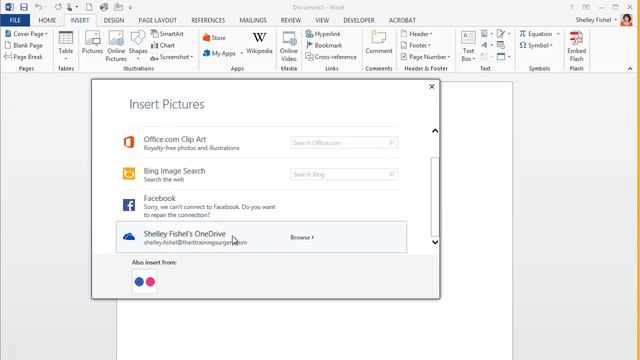Click the Office.com Clip Art logo
The height and width of the screenshot is (360, 640).
tap(129, 142)
